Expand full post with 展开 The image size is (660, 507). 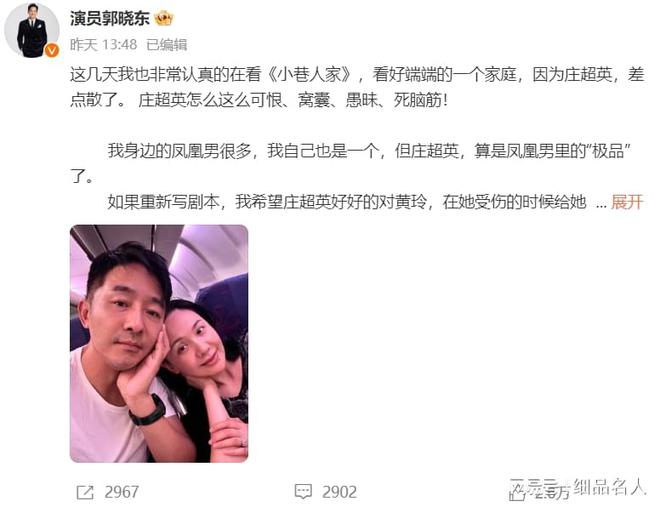click(627, 202)
